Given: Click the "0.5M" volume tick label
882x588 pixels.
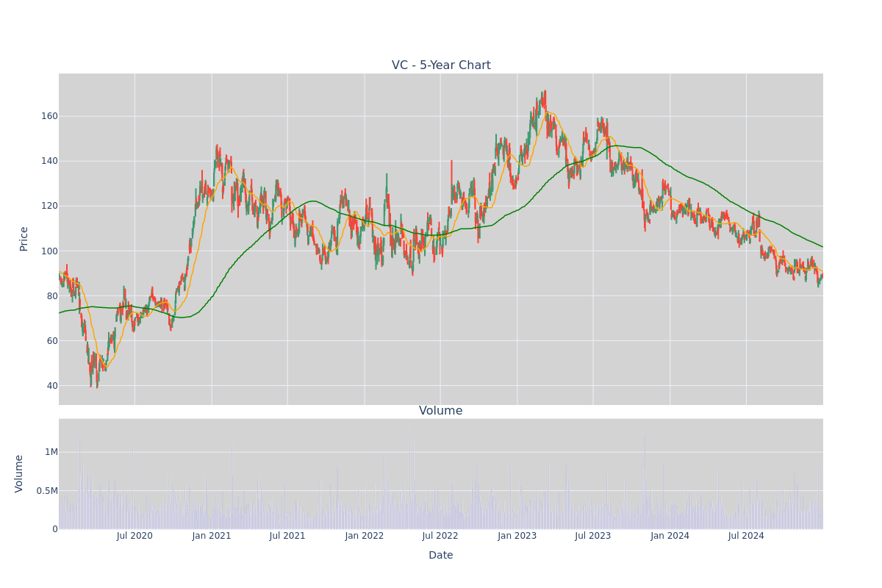Looking at the screenshot, I should click(47, 491).
